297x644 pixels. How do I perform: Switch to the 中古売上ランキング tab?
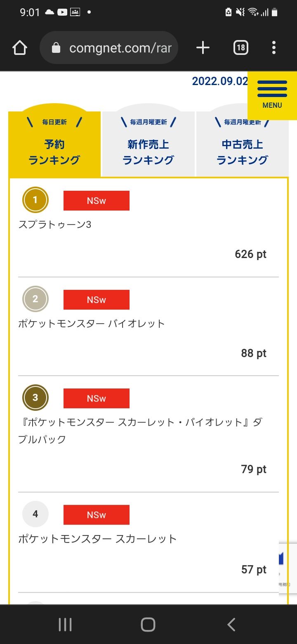click(x=242, y=144)
